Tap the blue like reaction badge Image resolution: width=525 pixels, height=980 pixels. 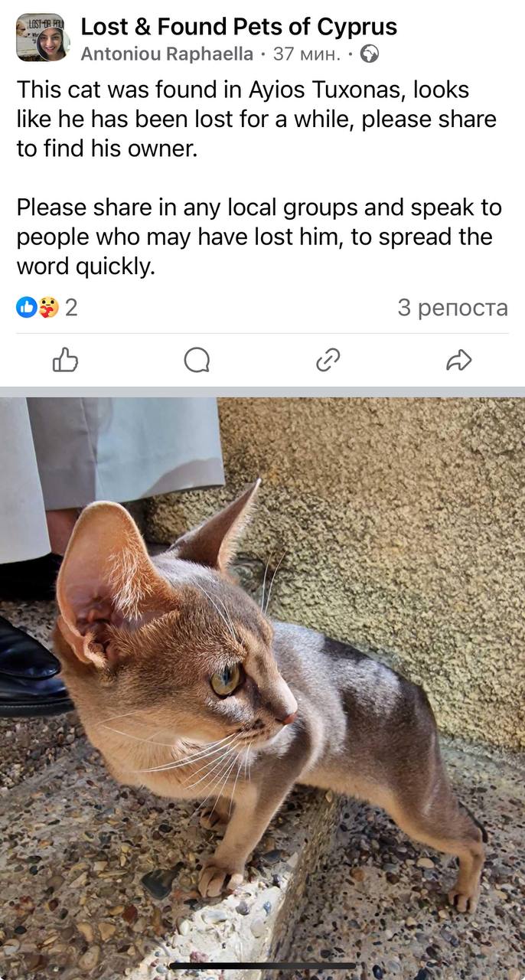pos(26,308)
